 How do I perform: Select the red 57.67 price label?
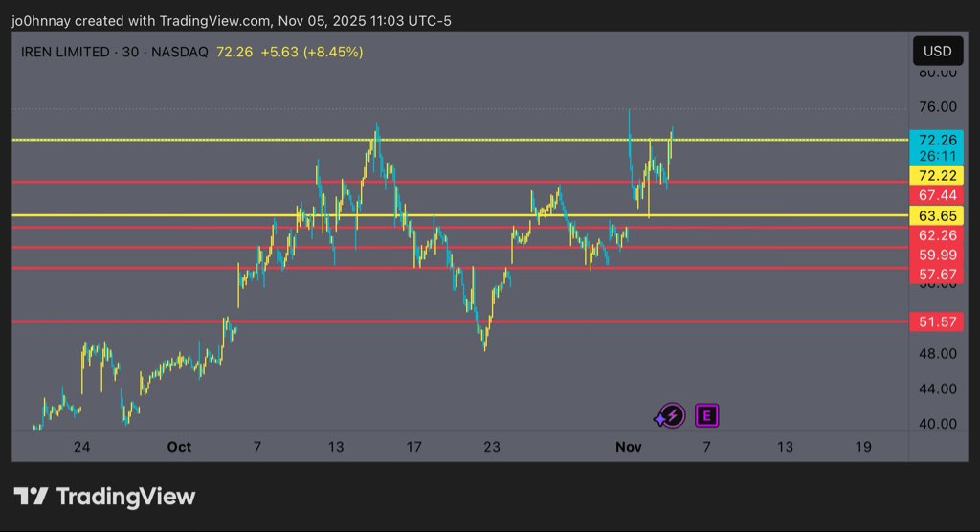937,275
